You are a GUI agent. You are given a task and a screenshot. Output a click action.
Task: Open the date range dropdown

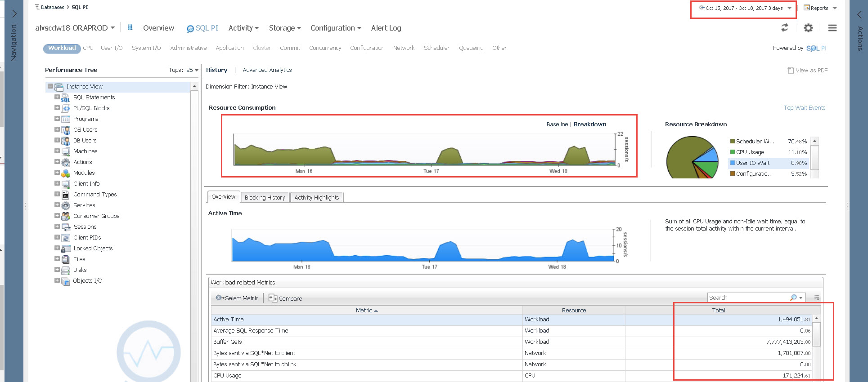click(x=789, y=8)
